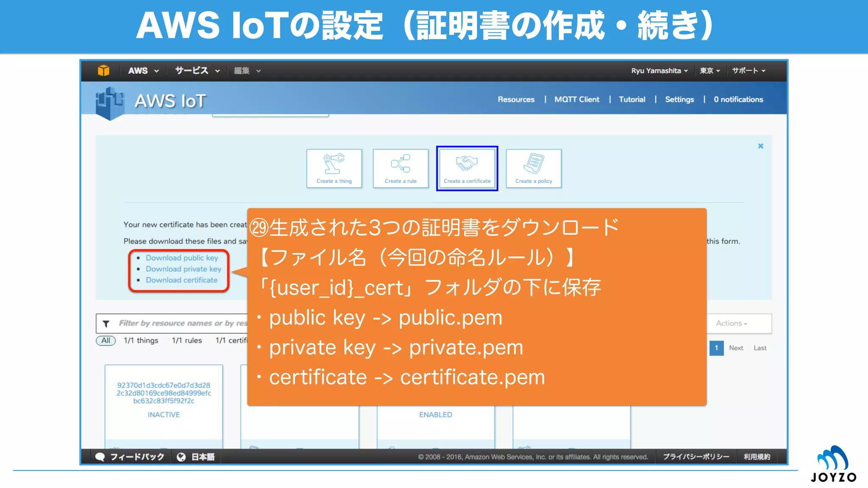Click the filter funnel icon
This screenshot has height=488, width=868.
[106, 323]
